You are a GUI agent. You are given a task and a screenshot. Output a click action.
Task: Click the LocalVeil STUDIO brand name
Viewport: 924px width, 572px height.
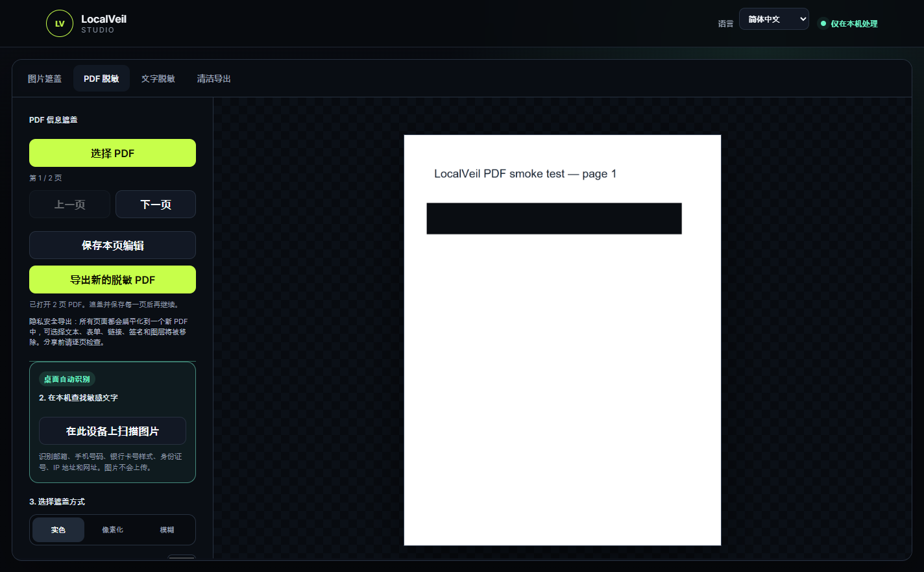[104, 23]
